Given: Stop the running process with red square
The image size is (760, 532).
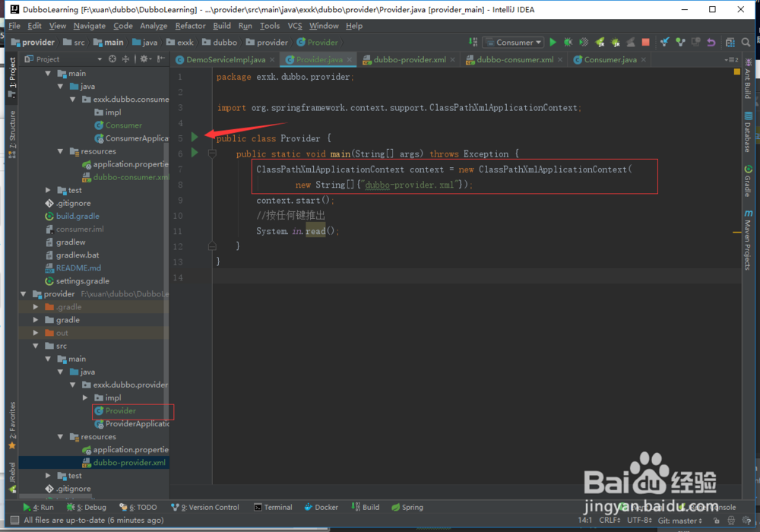Looking at the screenshot, I should [x=645, y=42].
